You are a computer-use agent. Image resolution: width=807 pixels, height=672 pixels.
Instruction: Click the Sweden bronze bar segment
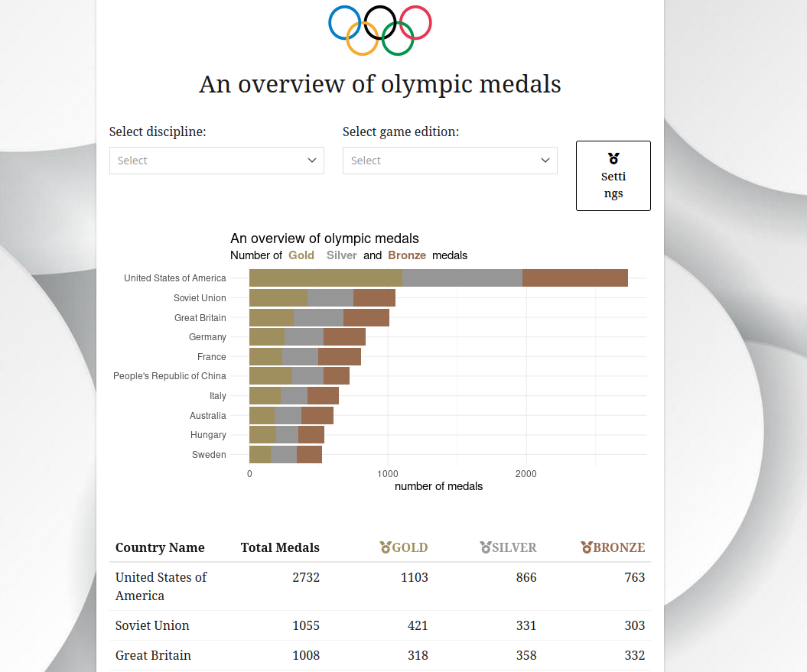(309, 454)
